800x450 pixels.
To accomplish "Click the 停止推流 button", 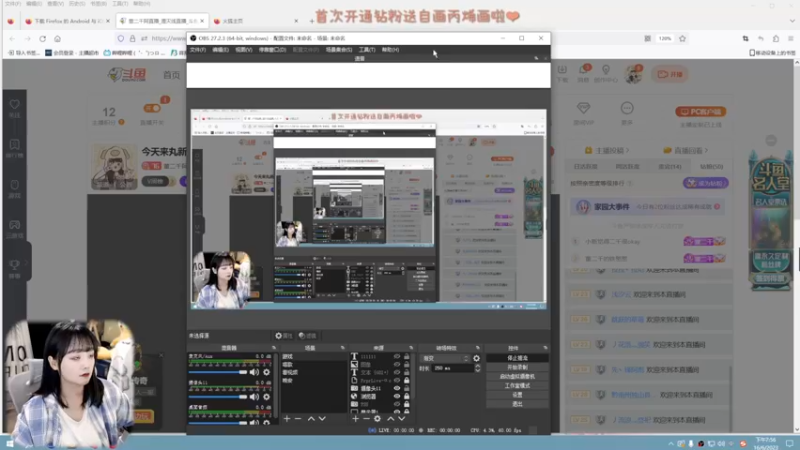I will [517, 358].
